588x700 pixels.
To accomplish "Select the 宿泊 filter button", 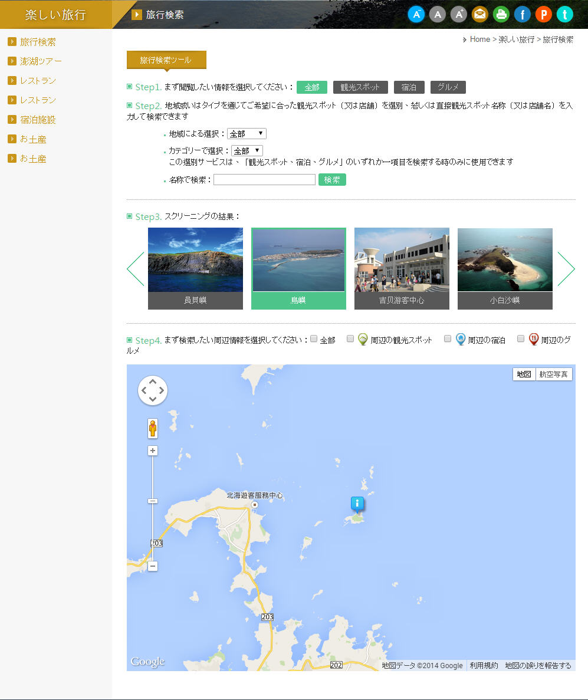I will pos(409,87).
